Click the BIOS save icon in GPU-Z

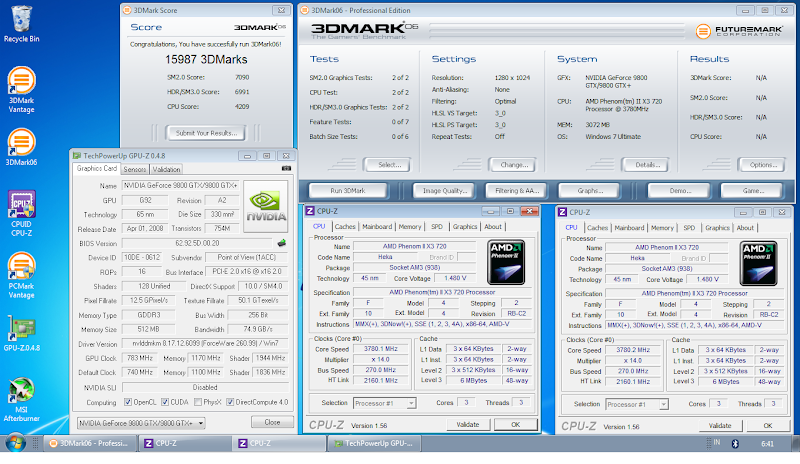[281, 243]
